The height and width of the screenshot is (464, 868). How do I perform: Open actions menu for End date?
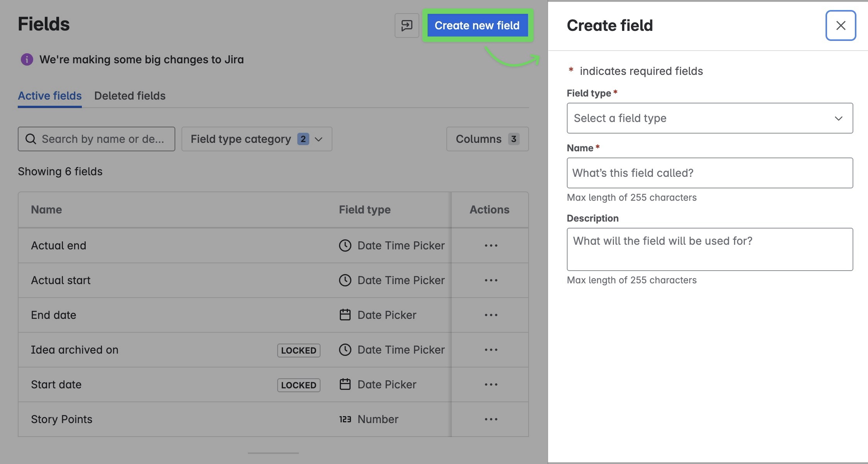491,315
